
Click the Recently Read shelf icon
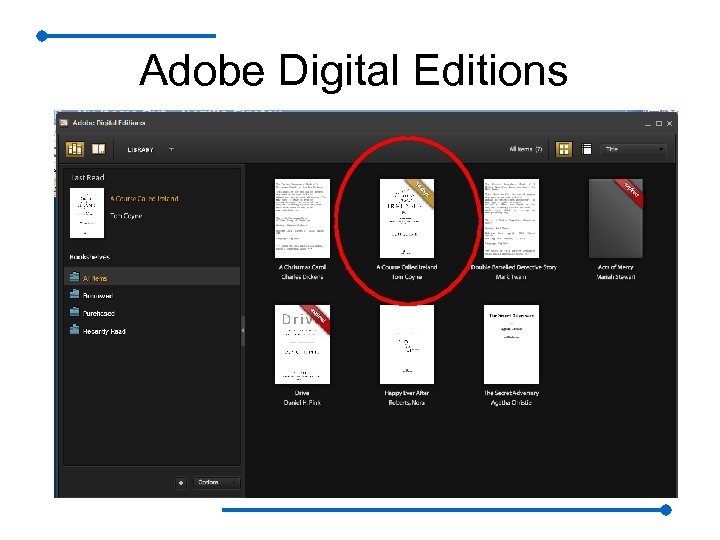click(74, 330)
